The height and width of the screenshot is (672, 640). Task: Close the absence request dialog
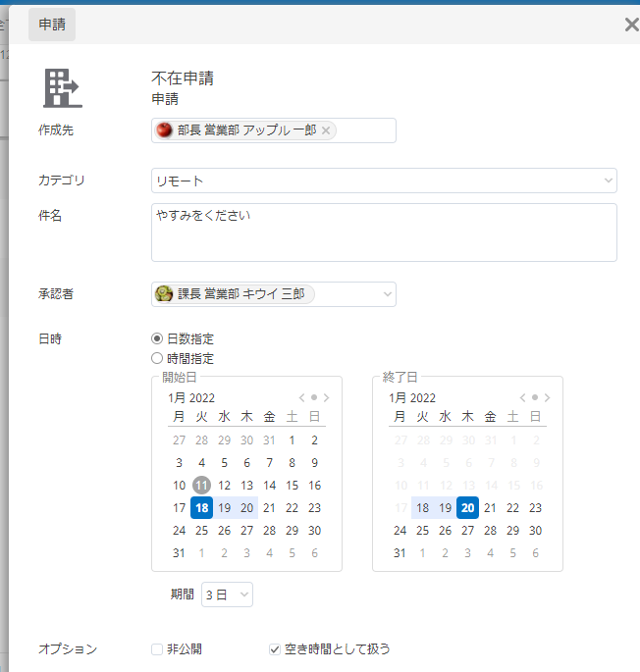coord(631,25)
